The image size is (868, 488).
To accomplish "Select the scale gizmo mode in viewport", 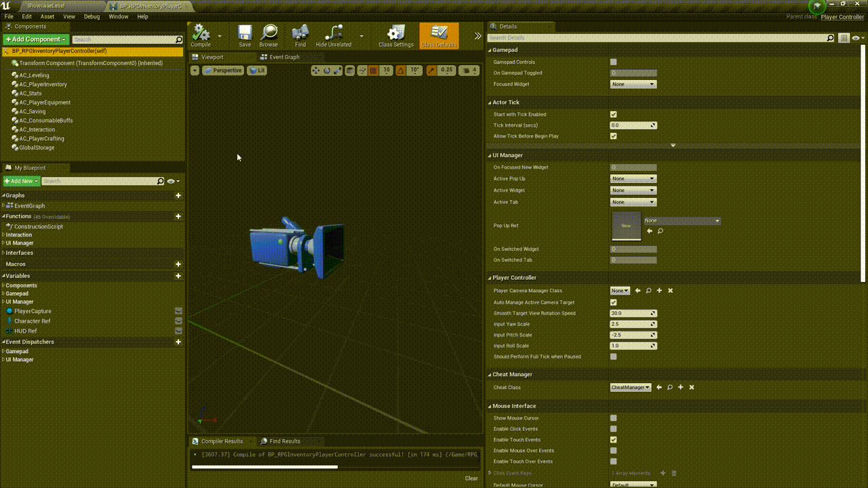I will (x=338, y=70).
